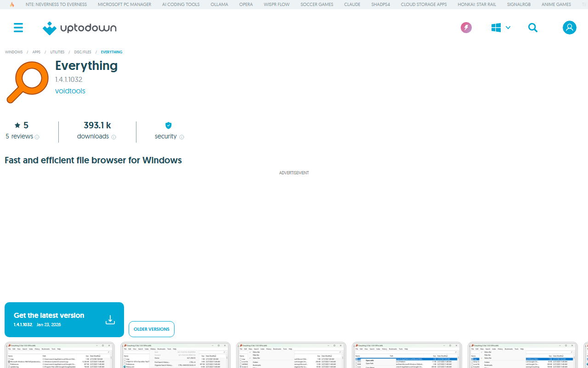
Task: Click the security label
Action: click(166, 137)
